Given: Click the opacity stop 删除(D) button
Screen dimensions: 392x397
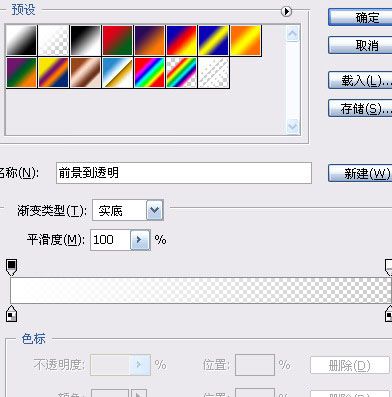Looking at the screenshot, I should click(349, 366).
